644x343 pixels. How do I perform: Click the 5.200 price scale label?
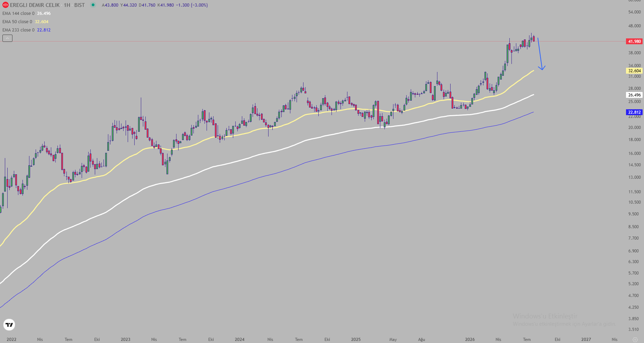tap(634, 284)
